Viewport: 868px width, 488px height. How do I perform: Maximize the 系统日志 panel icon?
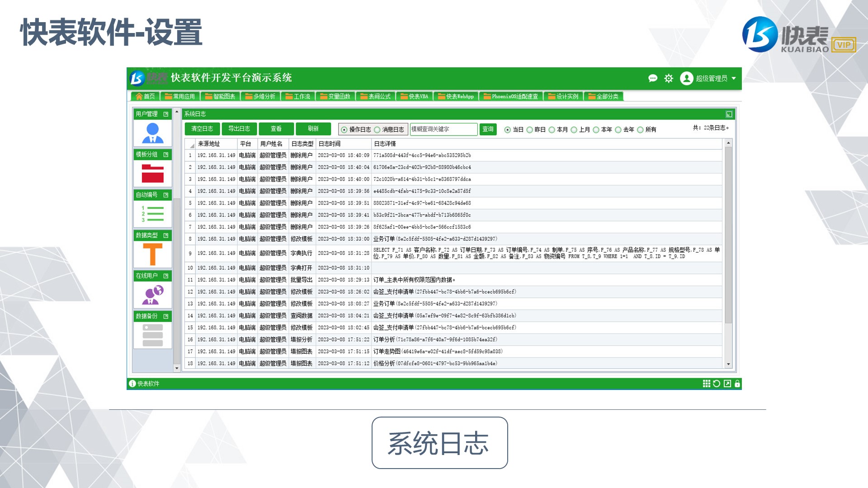click(x=729, y=114)
